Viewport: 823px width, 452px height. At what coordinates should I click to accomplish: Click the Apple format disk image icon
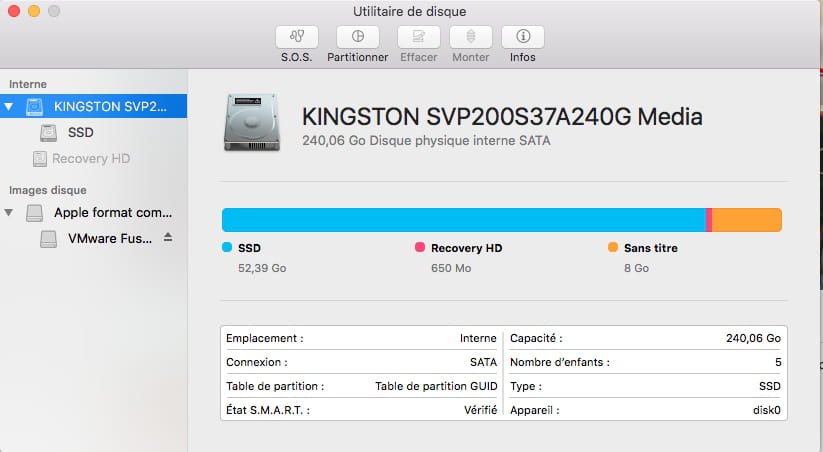[x=35, y=213]
